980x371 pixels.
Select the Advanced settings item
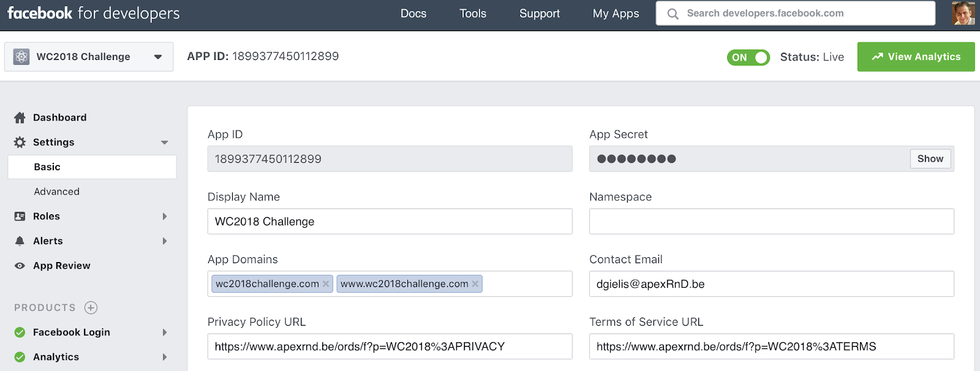tap(57, 192)
